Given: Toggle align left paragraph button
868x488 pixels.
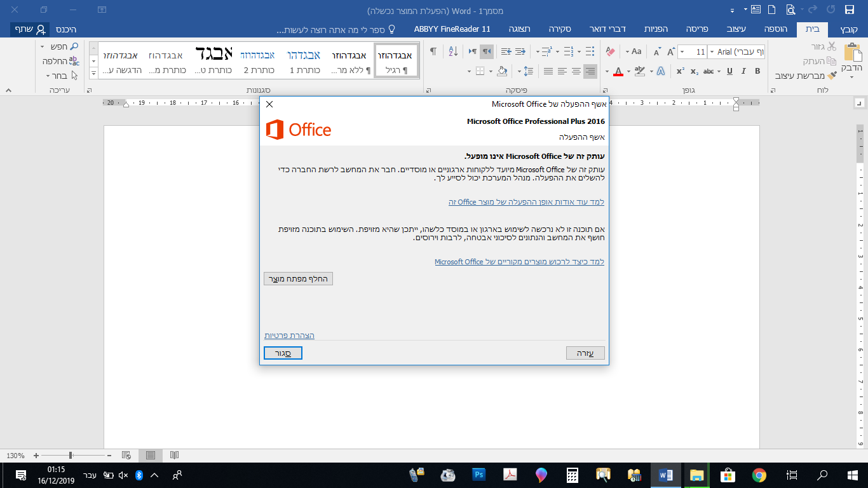Looking at the screenshot, I should point(562,71).
